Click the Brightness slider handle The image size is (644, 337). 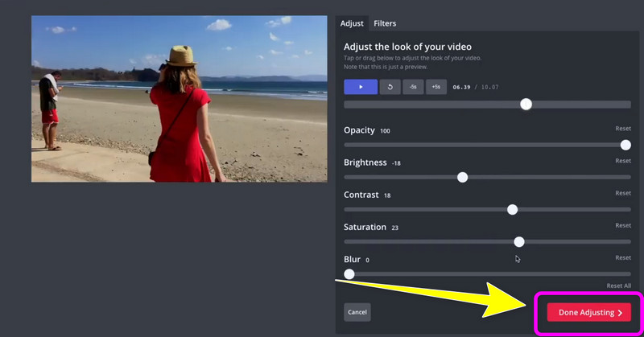462,177
